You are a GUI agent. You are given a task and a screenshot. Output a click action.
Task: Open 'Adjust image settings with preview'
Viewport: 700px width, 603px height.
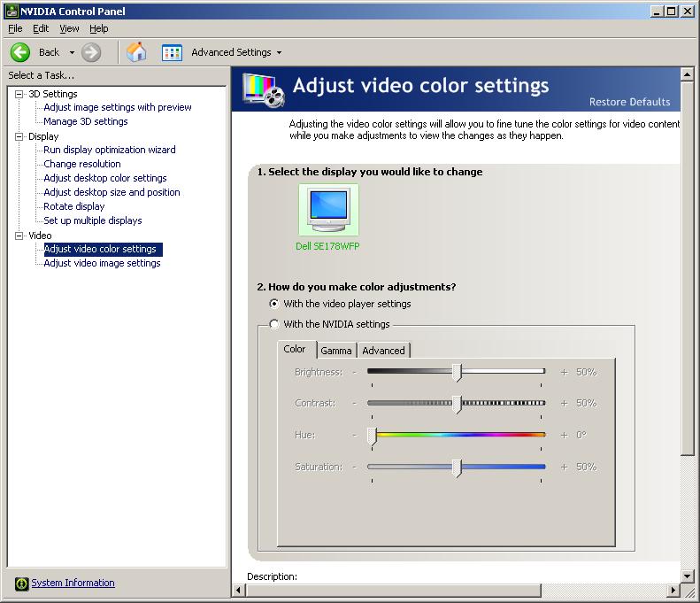click(x=118, y=107)
